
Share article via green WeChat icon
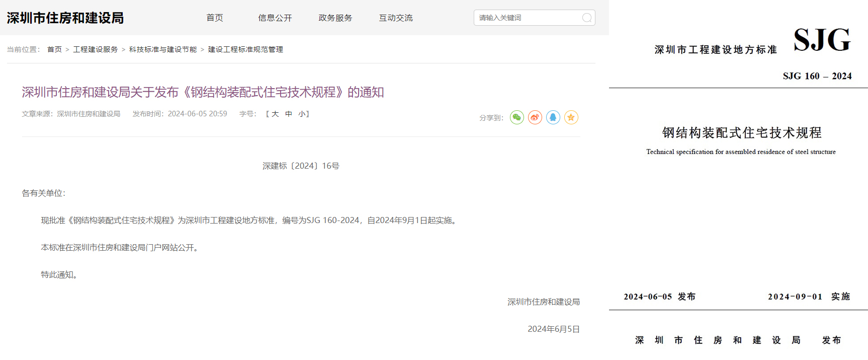pyautogui.click(x=516, y=117)
